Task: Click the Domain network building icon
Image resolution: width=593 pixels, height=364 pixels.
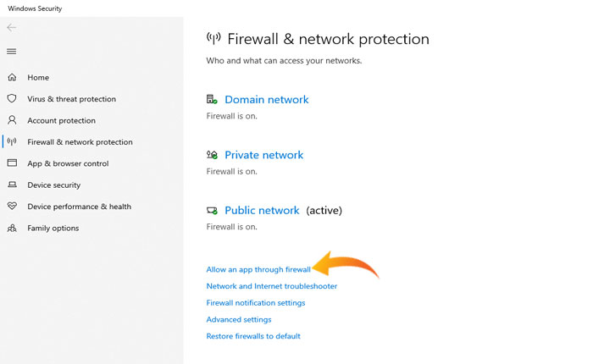Action: coord(213,99)
